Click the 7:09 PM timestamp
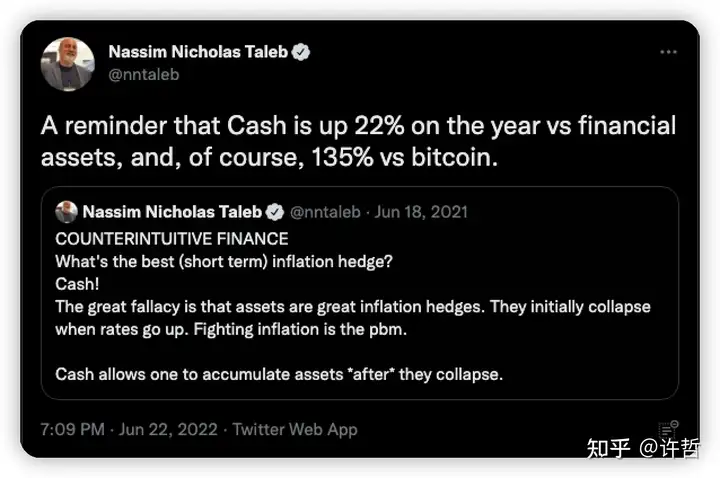720x478 pixels. [72, 429]
